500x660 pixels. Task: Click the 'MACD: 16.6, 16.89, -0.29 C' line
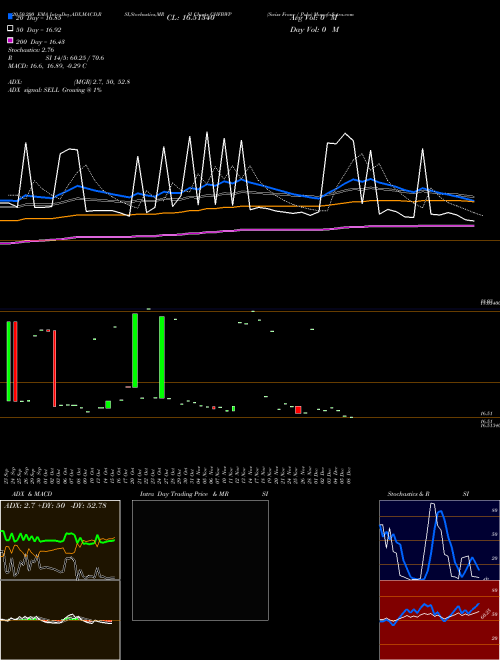click(48, 66)
